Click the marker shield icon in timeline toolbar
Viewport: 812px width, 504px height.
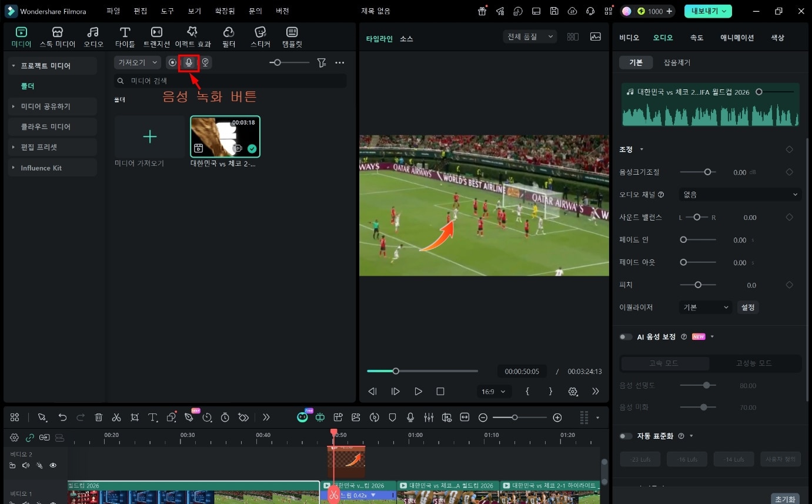(x=392, y=418)
